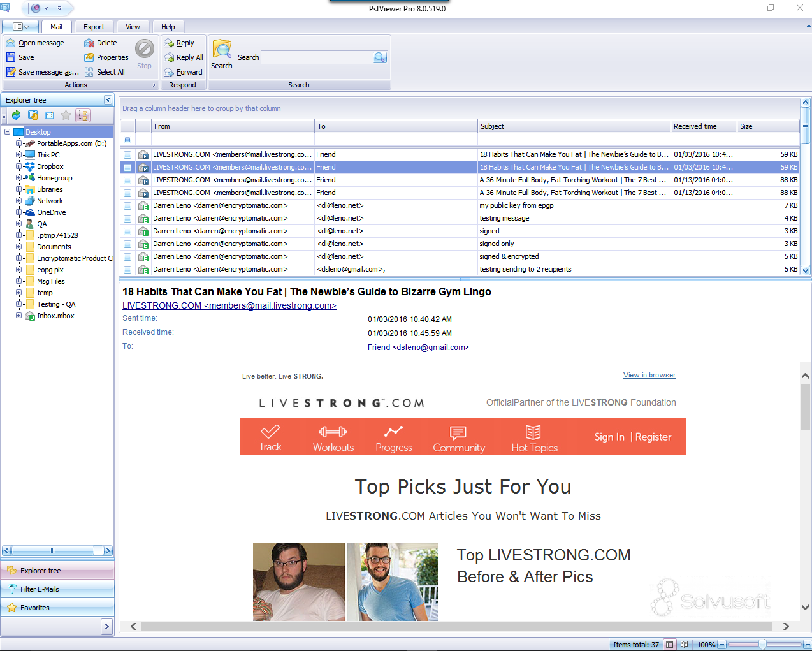
Task: Tick checkbox for 'signed only' email
Action: (x=127, y=244)
